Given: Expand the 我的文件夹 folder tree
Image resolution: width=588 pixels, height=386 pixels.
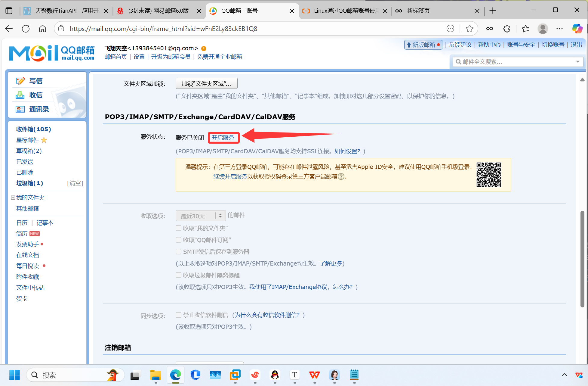Looking at the screenshot, I should (13, 198).
